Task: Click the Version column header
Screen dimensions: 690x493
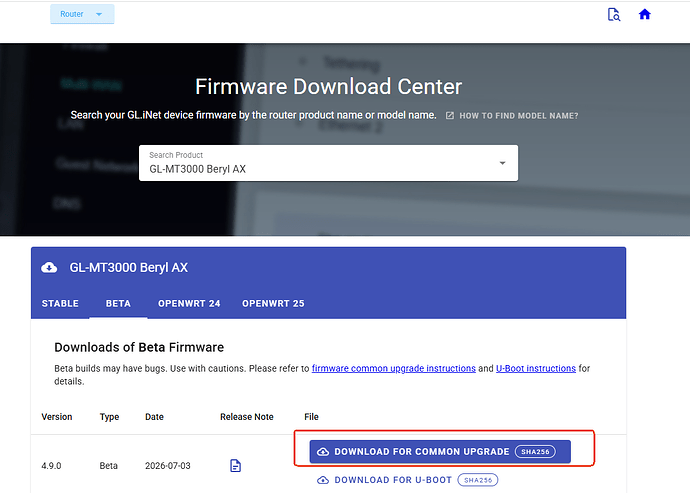Action: click(57, 417)
